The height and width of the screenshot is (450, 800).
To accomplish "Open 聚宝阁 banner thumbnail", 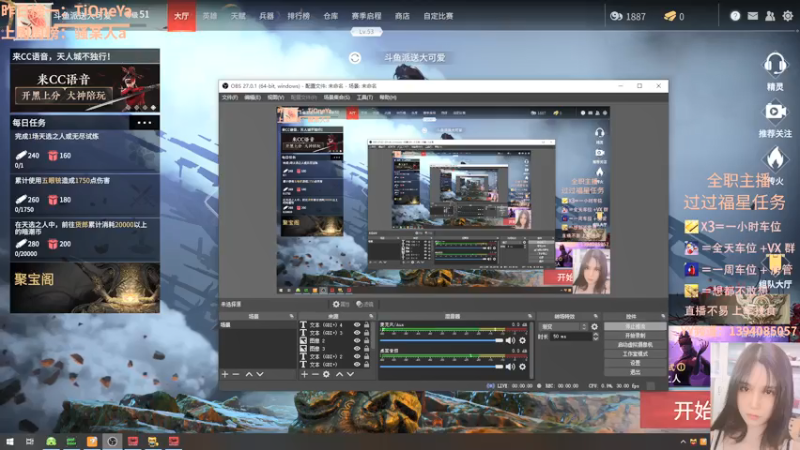I will click(x=85, y=288).
